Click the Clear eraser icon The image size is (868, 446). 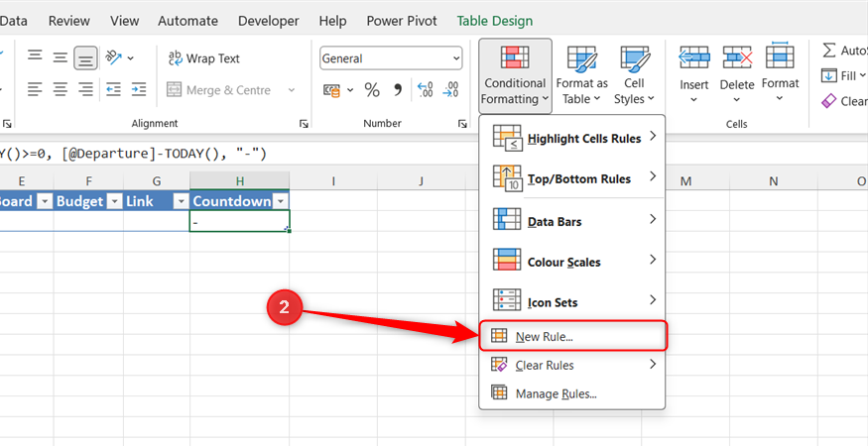[828, 101]
